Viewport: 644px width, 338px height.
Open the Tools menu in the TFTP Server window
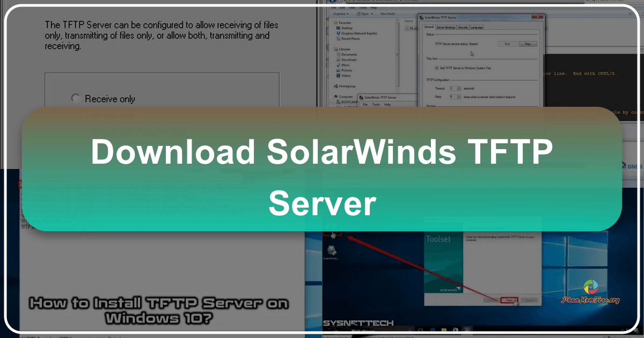[x=376, y=105]
